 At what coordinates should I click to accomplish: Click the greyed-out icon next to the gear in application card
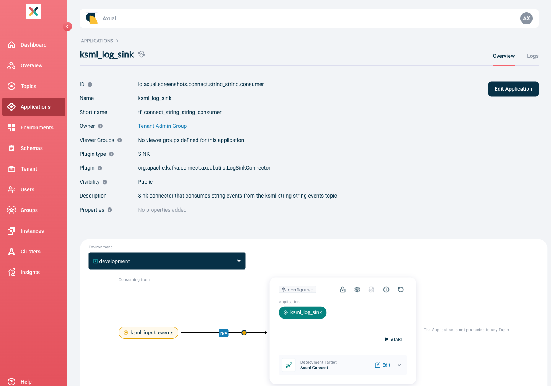372,290
